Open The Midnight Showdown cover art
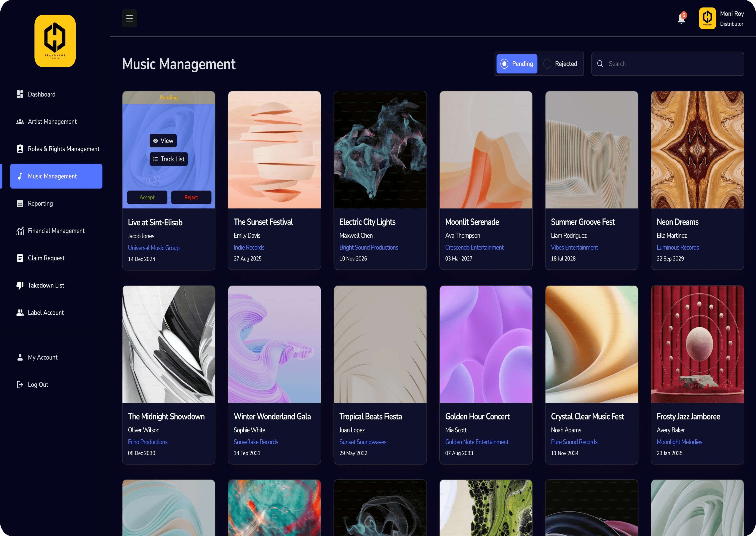Screen dimensions: 756x536 point(169,344)
